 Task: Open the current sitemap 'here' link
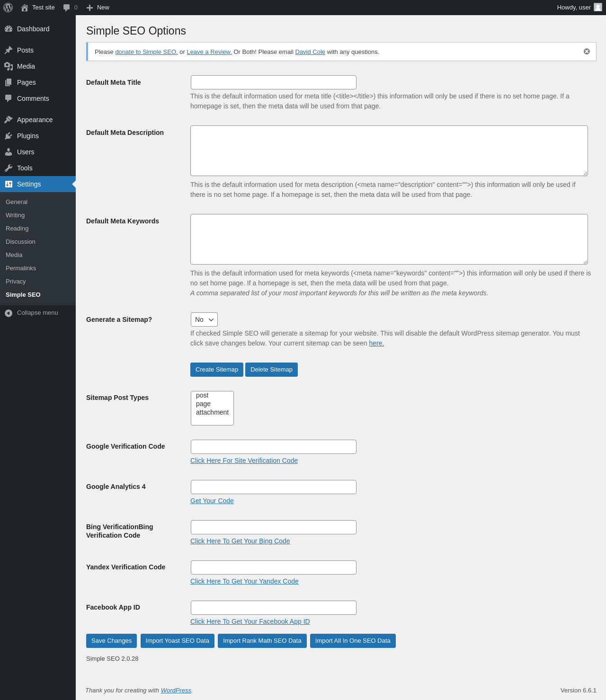[376, 343]
